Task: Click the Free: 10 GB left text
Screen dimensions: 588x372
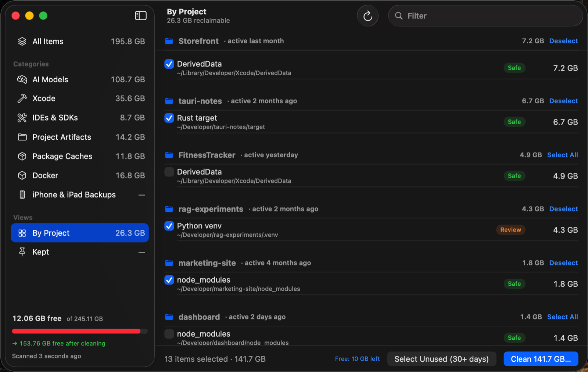Action: [357, 359]
